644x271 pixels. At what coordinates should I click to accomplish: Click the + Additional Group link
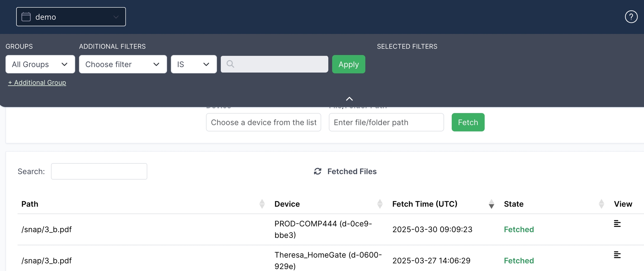[37, 83]
